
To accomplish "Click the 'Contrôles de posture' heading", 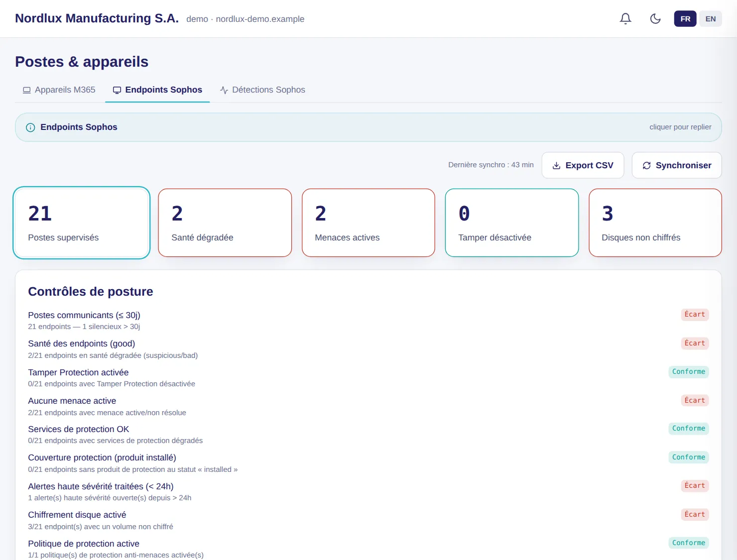I will 91,292.
